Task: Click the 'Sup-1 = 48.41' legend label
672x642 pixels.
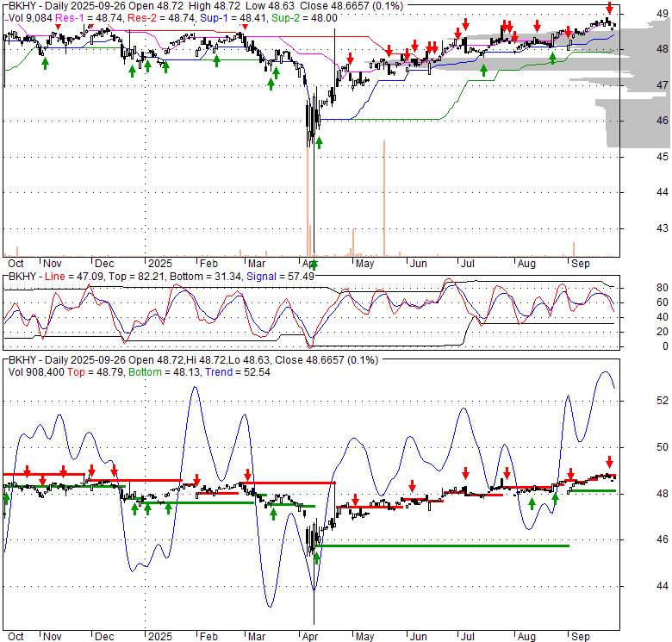Action: click(234, 18)
